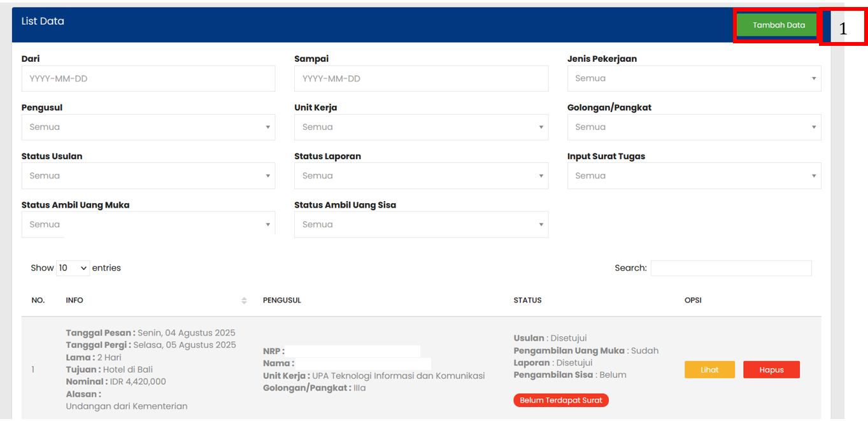Open the Jenis Pekerjaan dropdown
Image resolution: width=868 pixels, height=421 pixels.
pos(694,79)
